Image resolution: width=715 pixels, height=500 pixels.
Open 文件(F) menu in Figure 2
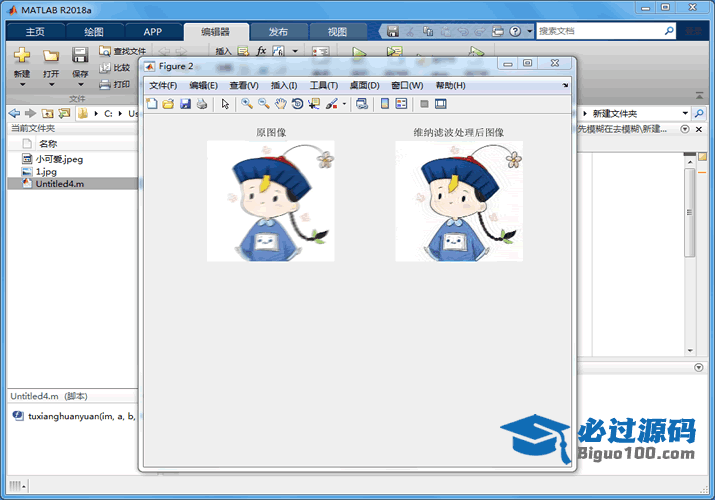point(163,86)
